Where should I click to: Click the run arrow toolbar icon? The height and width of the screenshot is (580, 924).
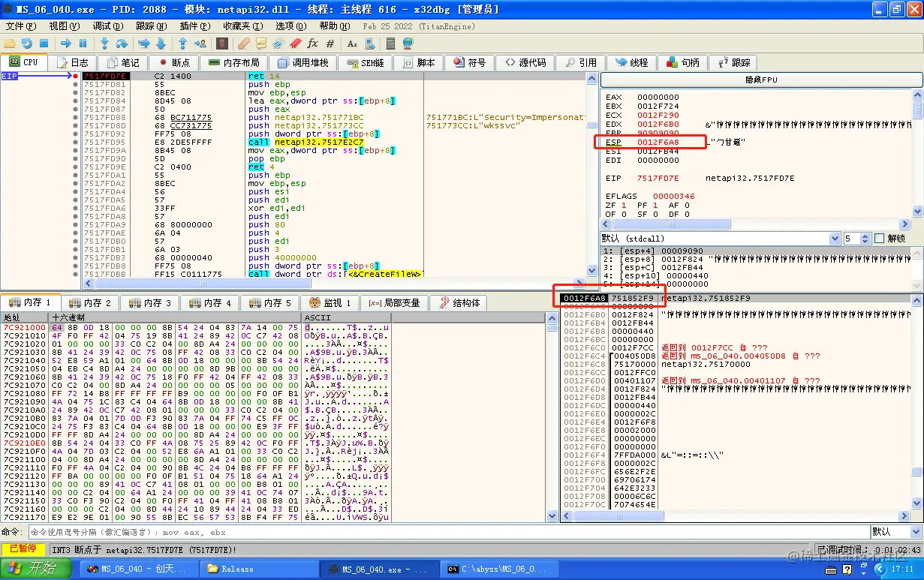tap(66, 44)
